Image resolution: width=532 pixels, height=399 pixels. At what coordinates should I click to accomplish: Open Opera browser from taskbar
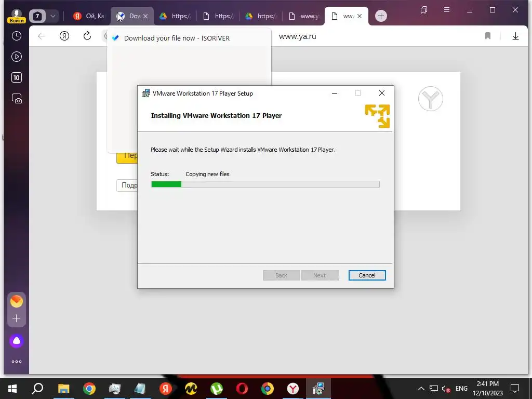242,389
